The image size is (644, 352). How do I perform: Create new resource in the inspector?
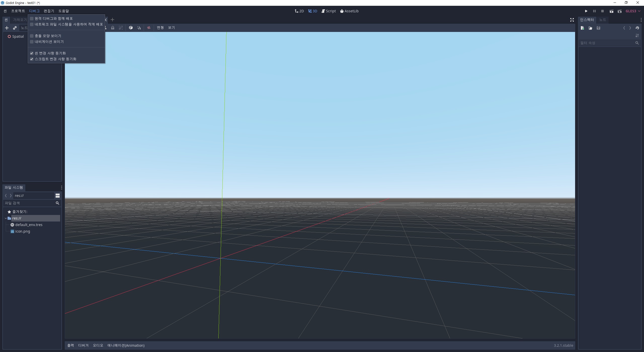click(x=582, y=28)
